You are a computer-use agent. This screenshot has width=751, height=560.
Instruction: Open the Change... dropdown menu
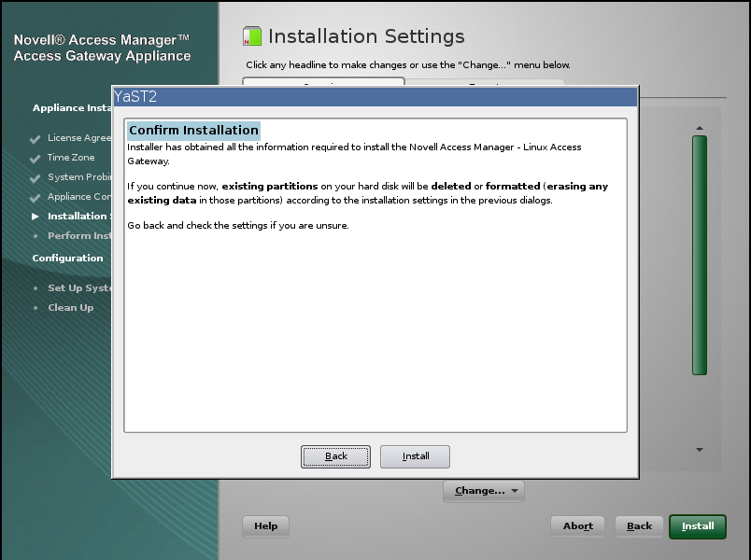[x=484, y=491]
